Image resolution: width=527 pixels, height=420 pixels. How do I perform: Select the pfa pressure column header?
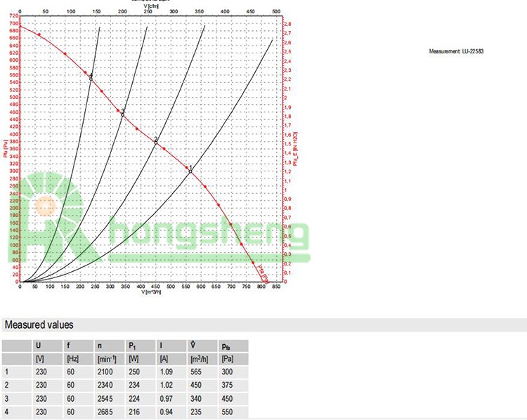[225, 346]
